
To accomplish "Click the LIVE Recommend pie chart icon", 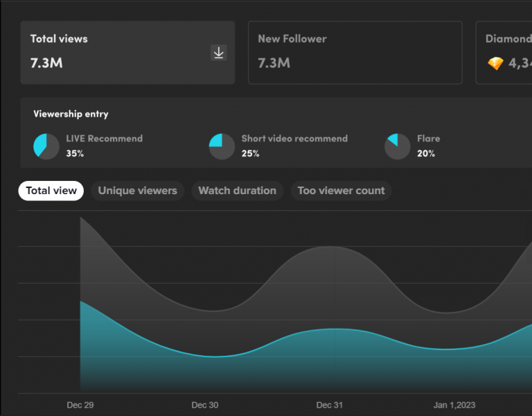I will 46,146.
